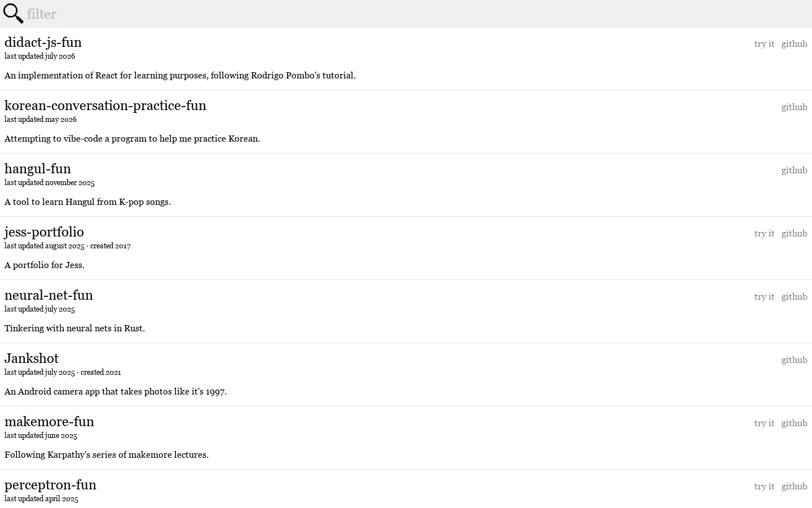The width and height of the screenshot is (812, 508).
Task: Open the didact-js-fun project title
Action: 43,42
